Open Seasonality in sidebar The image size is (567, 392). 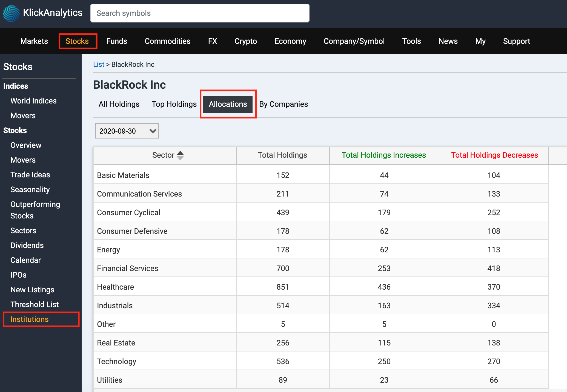pyautogui.click(x=30, y=189)
